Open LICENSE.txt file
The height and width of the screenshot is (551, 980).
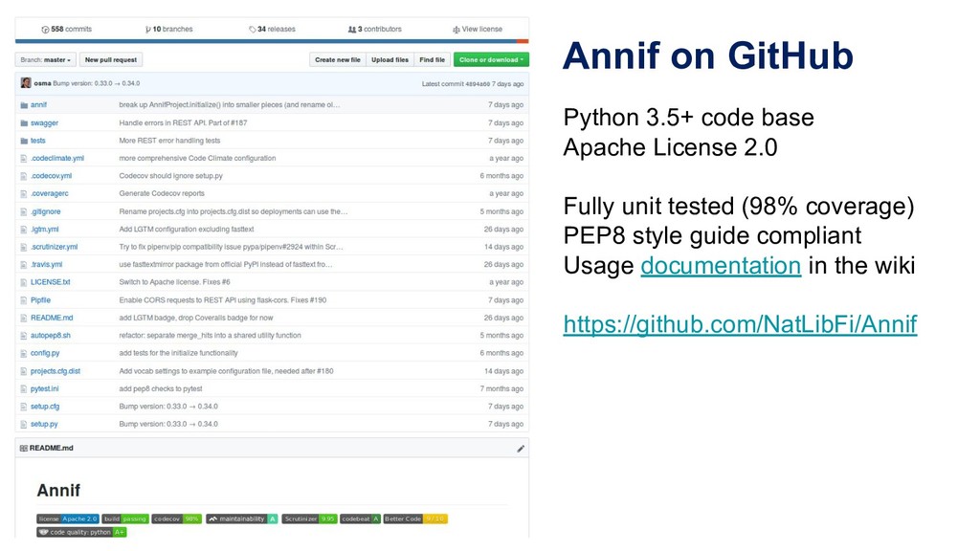coord(50,282)
